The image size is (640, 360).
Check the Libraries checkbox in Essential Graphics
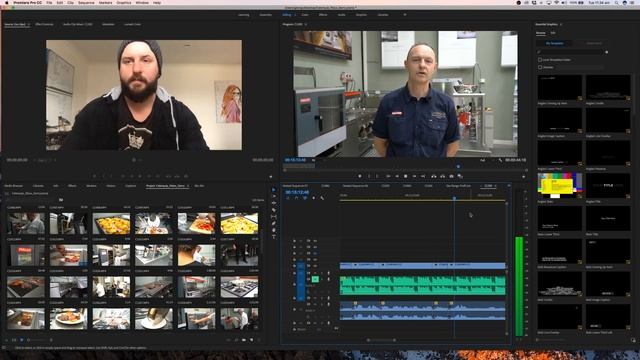pyautogui.click(x=540, y=67)
